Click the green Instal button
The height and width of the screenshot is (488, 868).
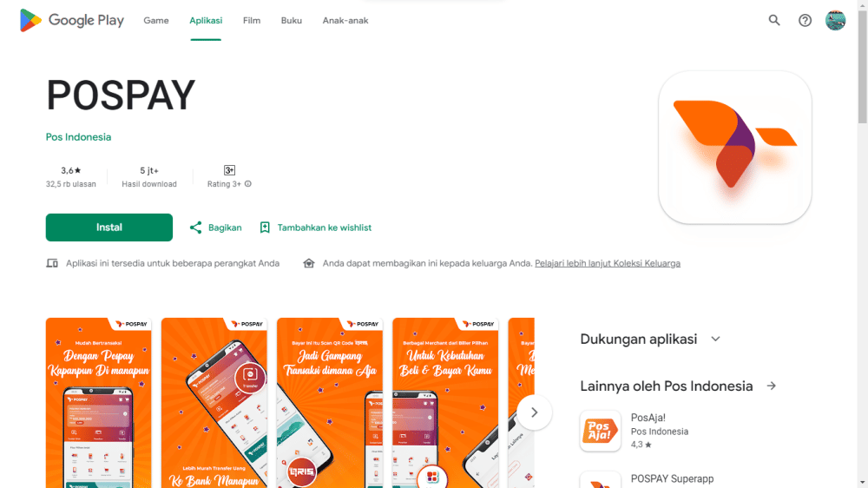[x=109, y=228]
